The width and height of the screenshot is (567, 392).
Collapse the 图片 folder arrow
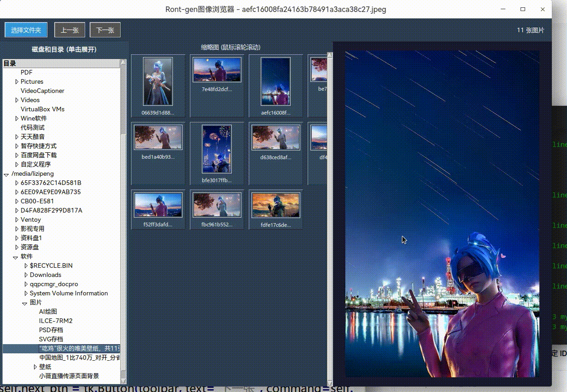(x=25, y=303)
